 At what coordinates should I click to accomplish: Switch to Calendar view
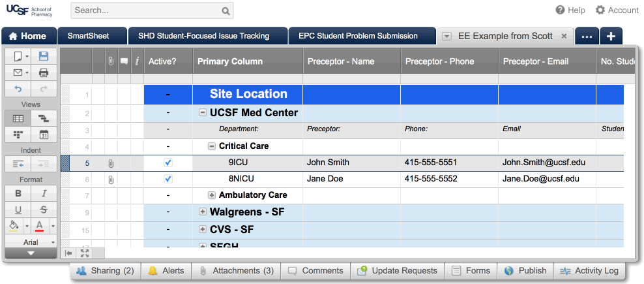tap(44, 134)
